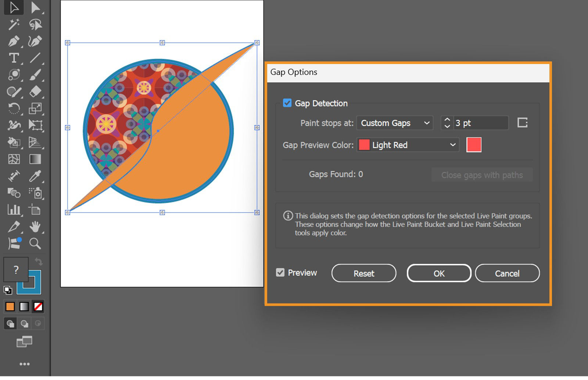Select the Type tool

point(14,58)
